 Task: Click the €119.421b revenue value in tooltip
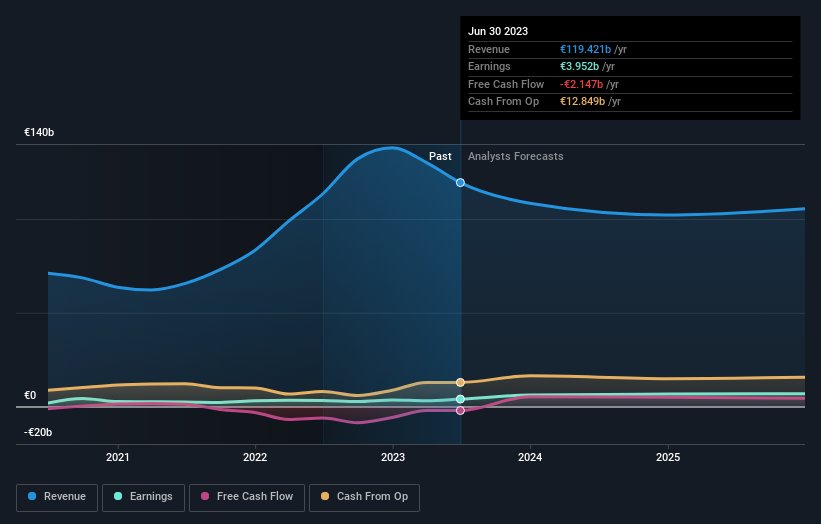tap(585, 49)
